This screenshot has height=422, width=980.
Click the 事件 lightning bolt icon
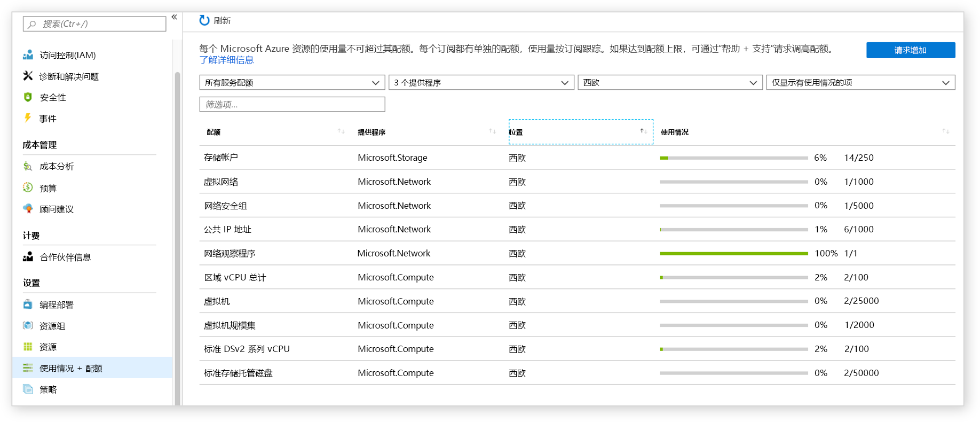[x=28, y=118]
